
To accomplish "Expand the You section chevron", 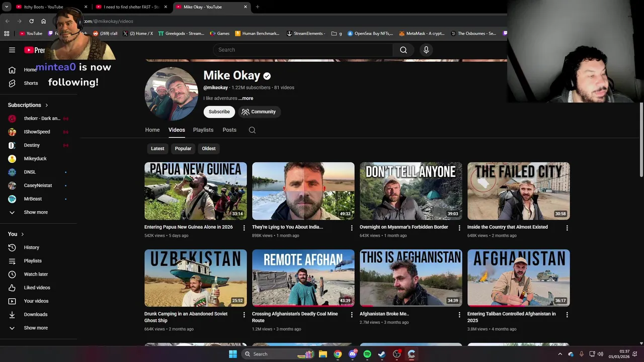I will (22, 234).
